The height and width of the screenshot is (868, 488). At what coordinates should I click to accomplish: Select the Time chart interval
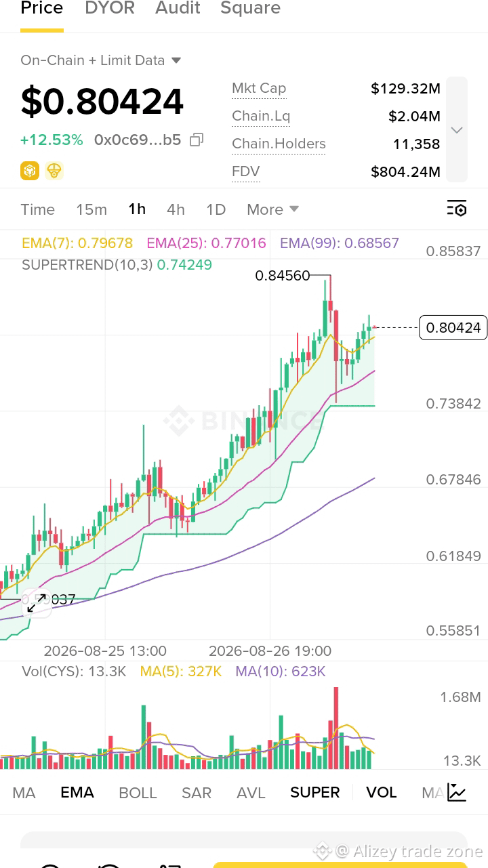point(38,209)
